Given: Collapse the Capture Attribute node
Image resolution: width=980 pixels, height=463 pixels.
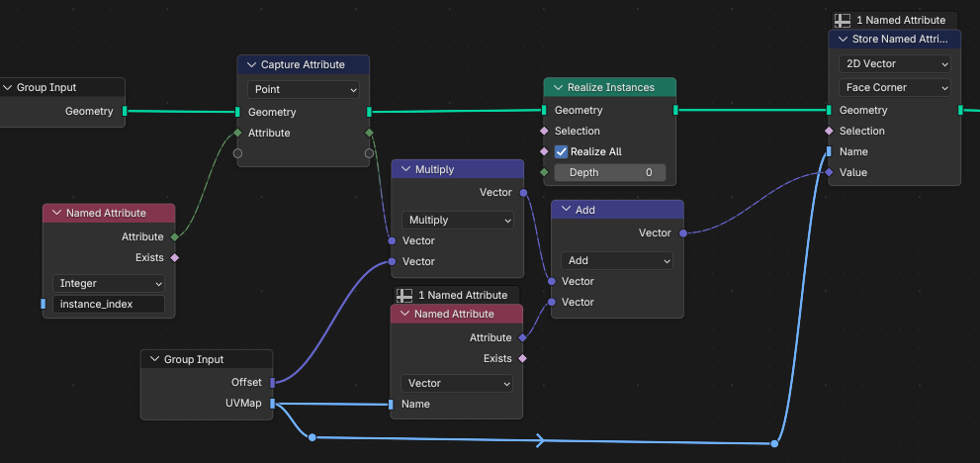Looking at the screenshot, I should (x=252, y=65).
